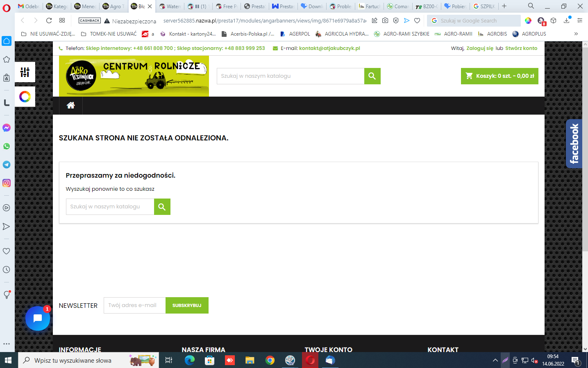This screenshot has height=368, width=588.
Task: Reload the page with the refresh icon
Action: coord(49,20)
